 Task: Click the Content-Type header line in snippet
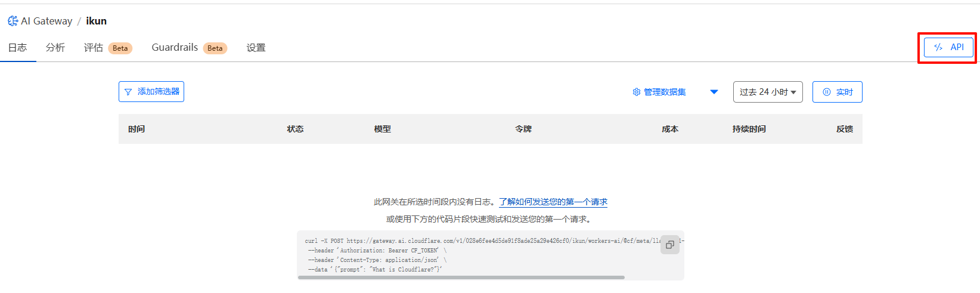pyautogui.click(x=377, y=260)
